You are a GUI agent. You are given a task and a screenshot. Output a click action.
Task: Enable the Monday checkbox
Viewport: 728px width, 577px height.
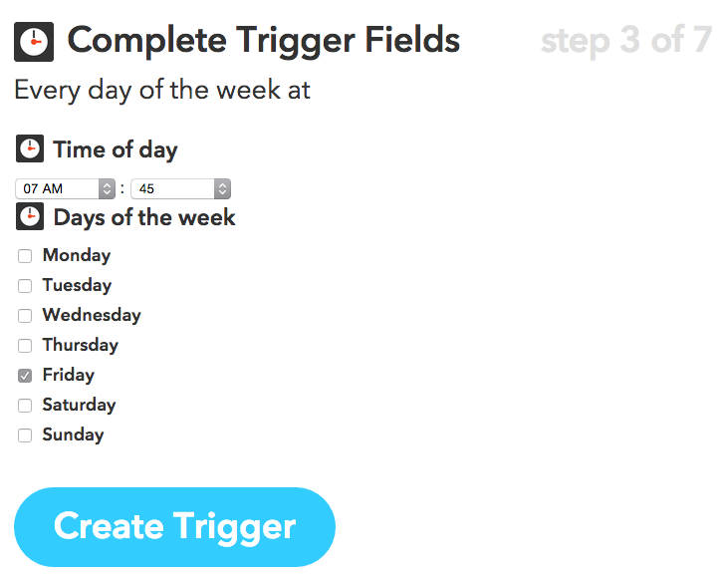(25, 256)
